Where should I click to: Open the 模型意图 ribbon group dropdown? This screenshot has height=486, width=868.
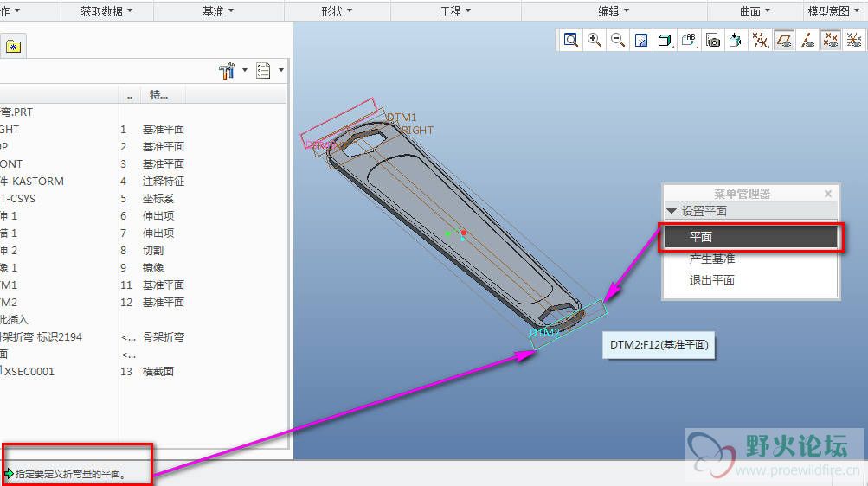point(833,10)
